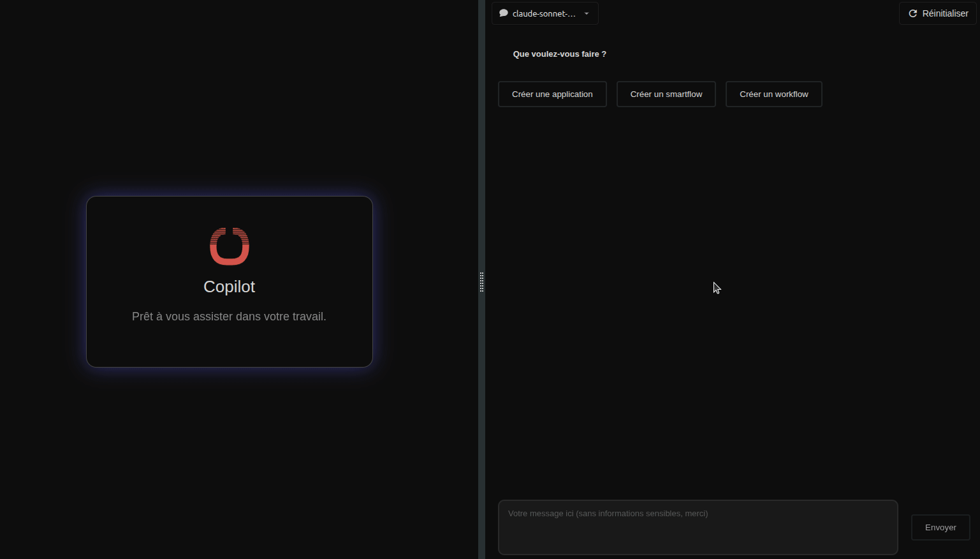Viewport: 980px width, 559px height.
Task: Expand the model selector caret arrow
Action: click(587, 13)
